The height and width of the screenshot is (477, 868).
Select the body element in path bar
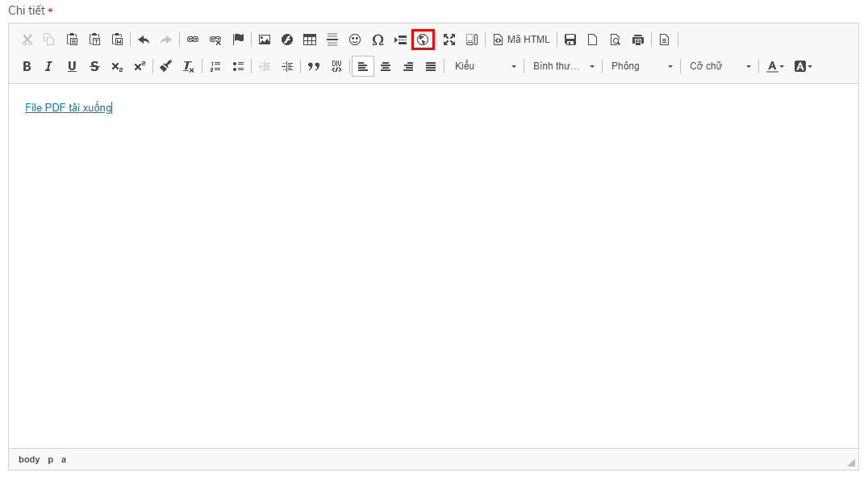click(x=29, y=459)
